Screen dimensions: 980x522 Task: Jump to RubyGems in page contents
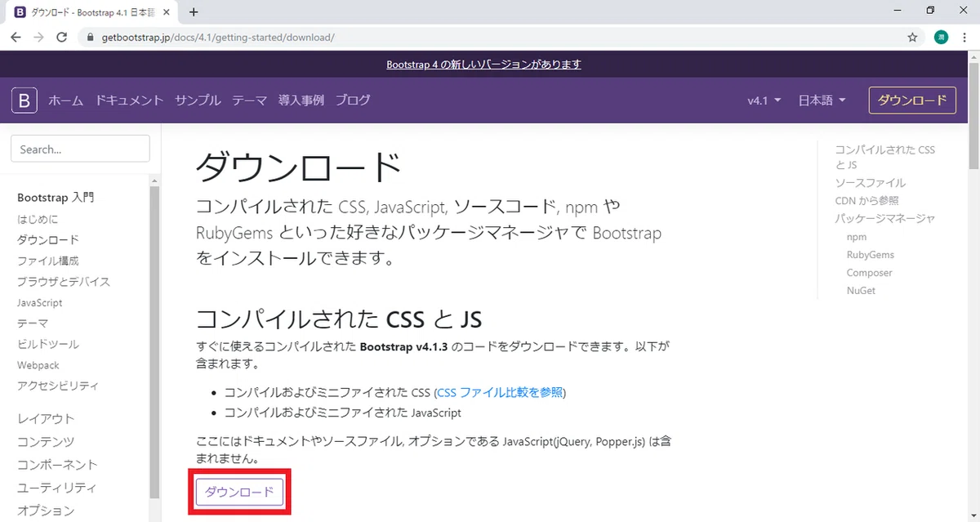tap(871, 255)
